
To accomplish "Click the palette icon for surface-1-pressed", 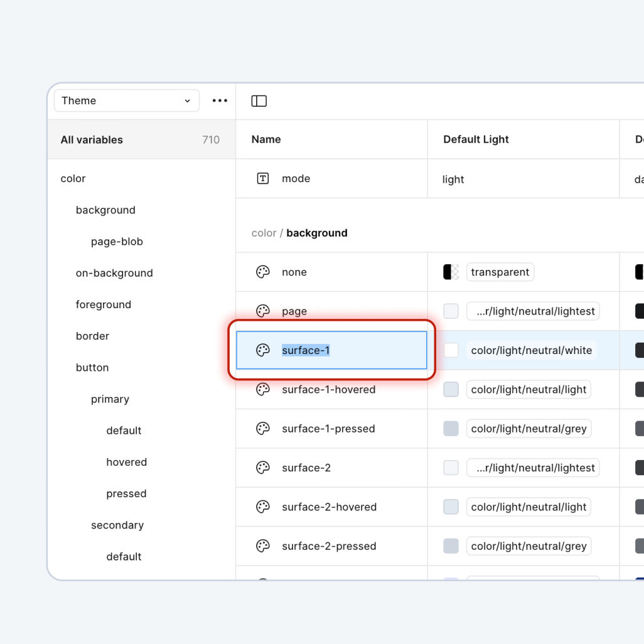I will 263,429.
